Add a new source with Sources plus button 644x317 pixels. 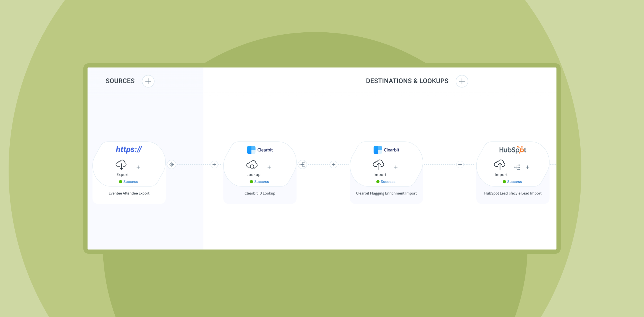[148, 81]
